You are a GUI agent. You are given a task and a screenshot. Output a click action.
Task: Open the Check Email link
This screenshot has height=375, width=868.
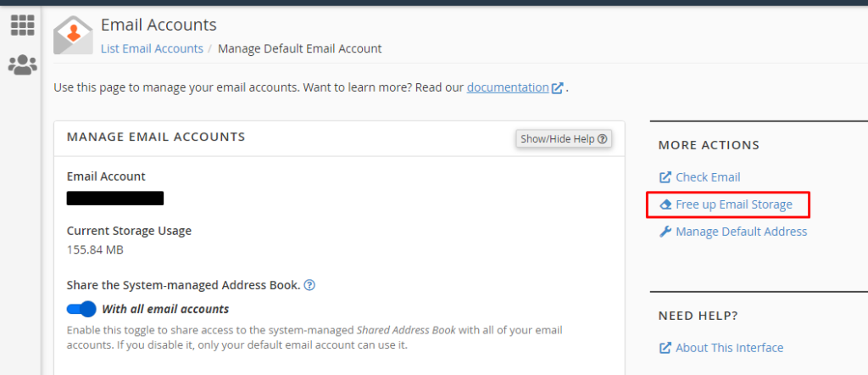point(708,177)
